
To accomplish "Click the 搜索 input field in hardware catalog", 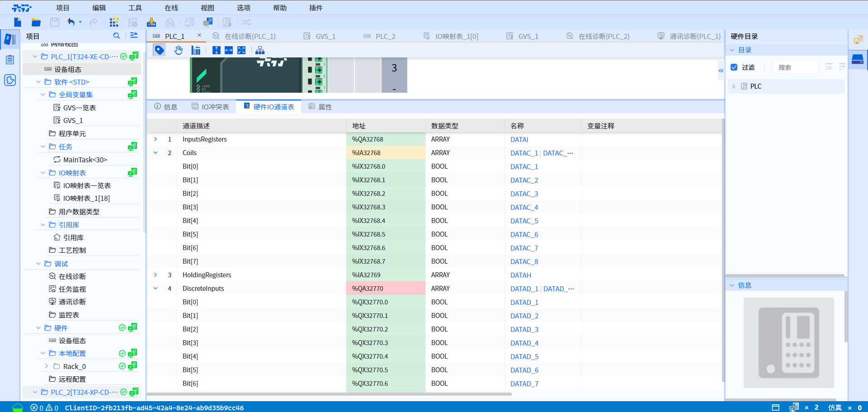I will [x=795, y=67].
